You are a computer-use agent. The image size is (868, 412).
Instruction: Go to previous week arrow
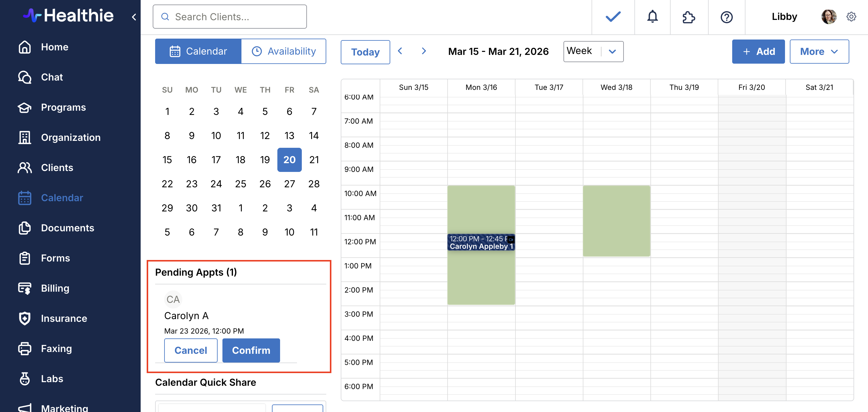coord(400,51)
